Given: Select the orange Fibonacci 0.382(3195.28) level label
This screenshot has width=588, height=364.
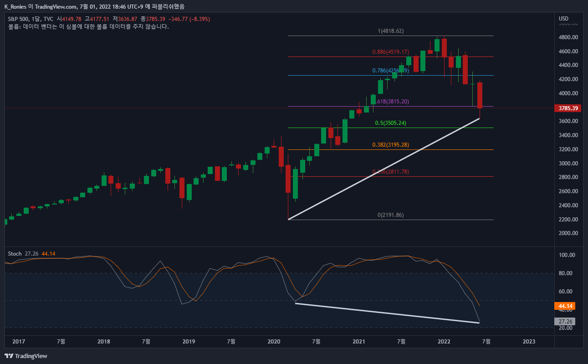Looking at the screenshot, I should pyautogui.click(x=390, y=145).
